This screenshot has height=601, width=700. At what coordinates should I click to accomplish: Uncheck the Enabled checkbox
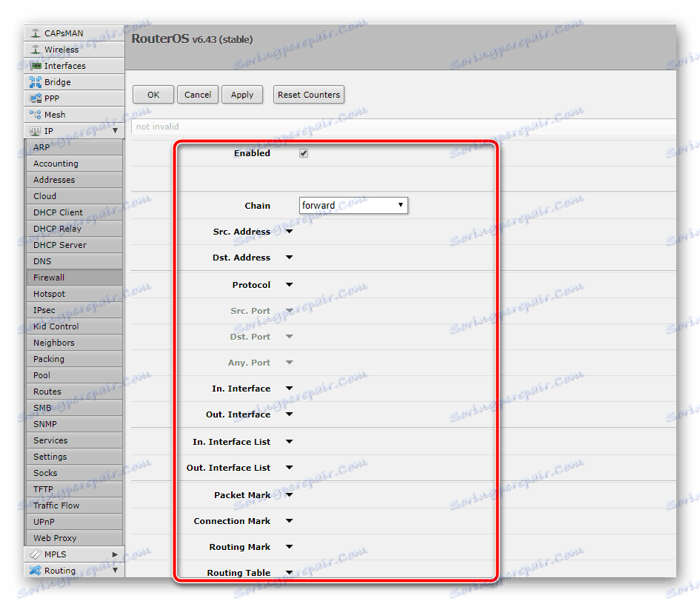[x=304, y=153]
